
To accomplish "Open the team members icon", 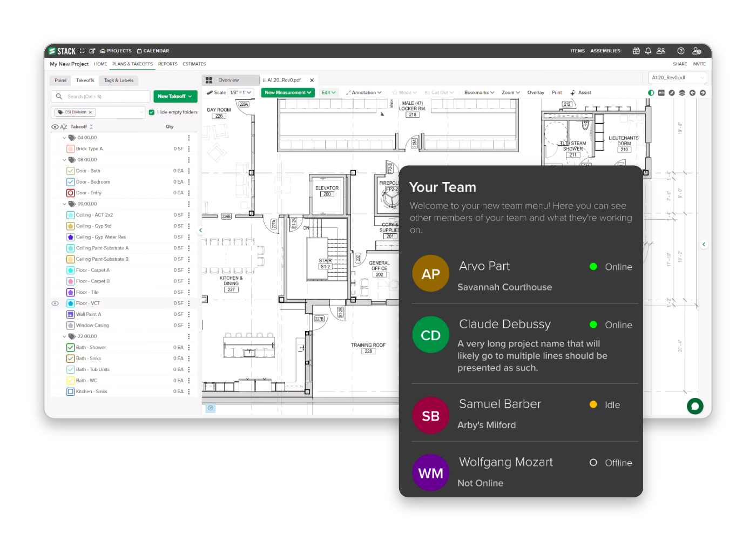I will 661,51.
